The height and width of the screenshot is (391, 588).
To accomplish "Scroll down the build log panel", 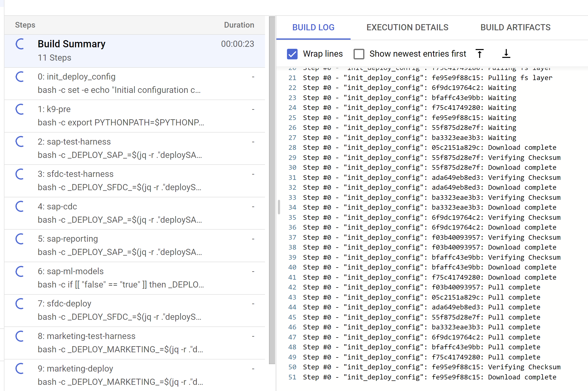I will tap(506, 53).
